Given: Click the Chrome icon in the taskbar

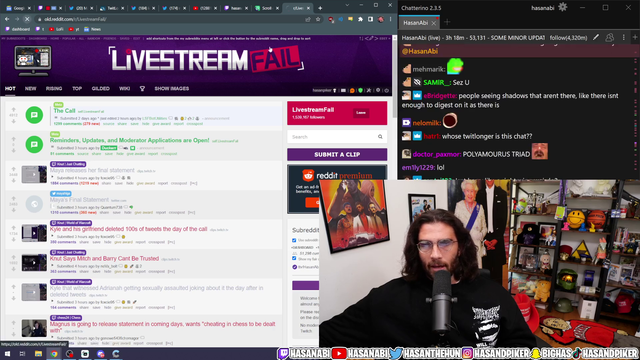Looking at the screenshot, I should click(x=54, y=354).
